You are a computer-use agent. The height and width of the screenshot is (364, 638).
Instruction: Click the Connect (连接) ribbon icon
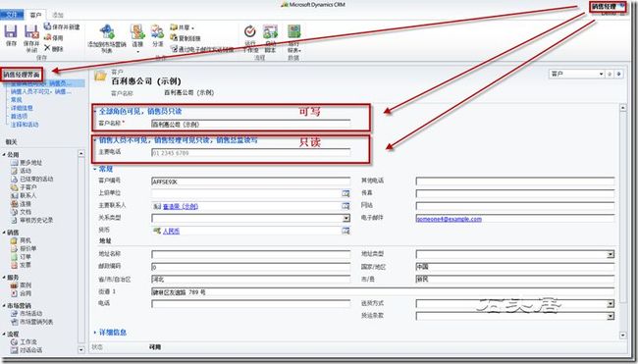pos(137,31)
